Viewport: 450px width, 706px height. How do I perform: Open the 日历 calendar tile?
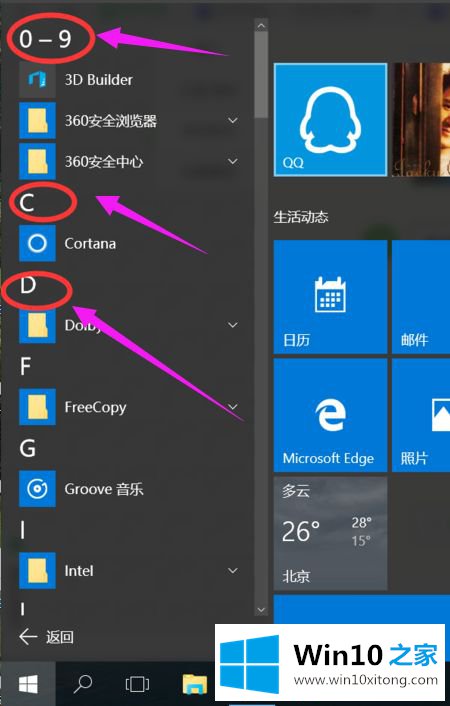click(330, 297)
